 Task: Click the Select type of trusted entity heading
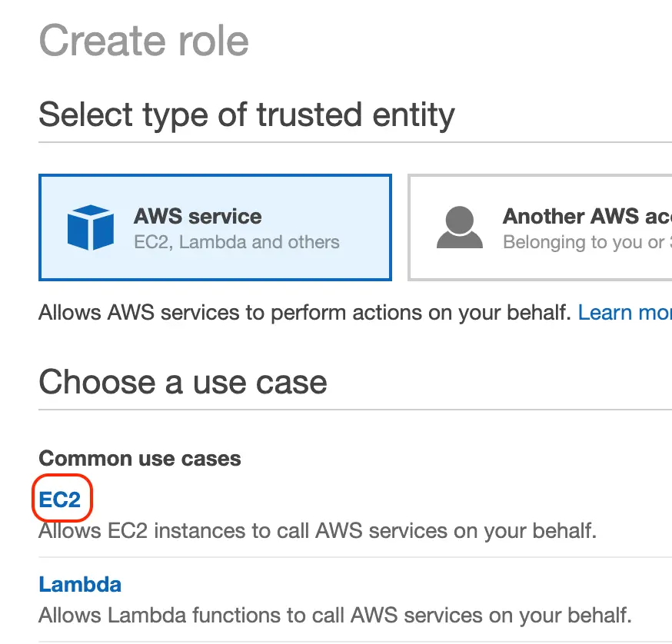[x=247, y=114]
